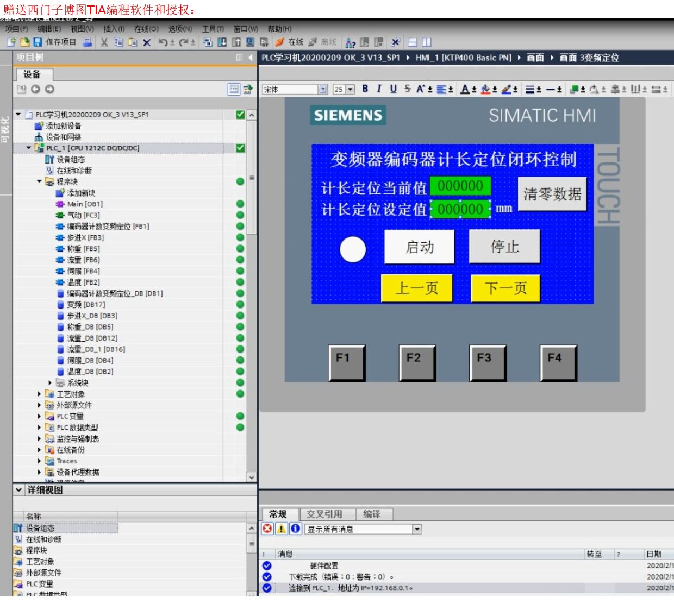Open the 编辑(E) menu
This screenshot has height=616, width=674.
[x=49, y=29]
